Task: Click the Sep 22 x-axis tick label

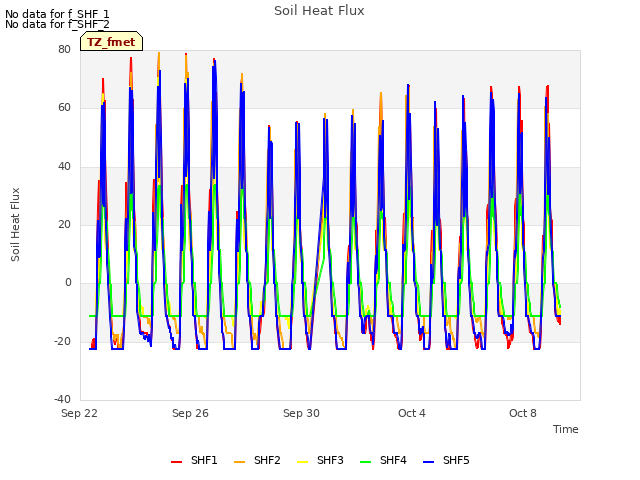Action: 79,413
